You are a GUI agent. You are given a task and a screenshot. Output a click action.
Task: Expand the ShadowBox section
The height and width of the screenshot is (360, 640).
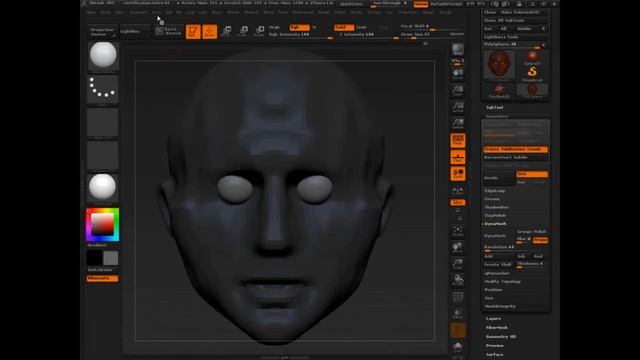point(496,207)
